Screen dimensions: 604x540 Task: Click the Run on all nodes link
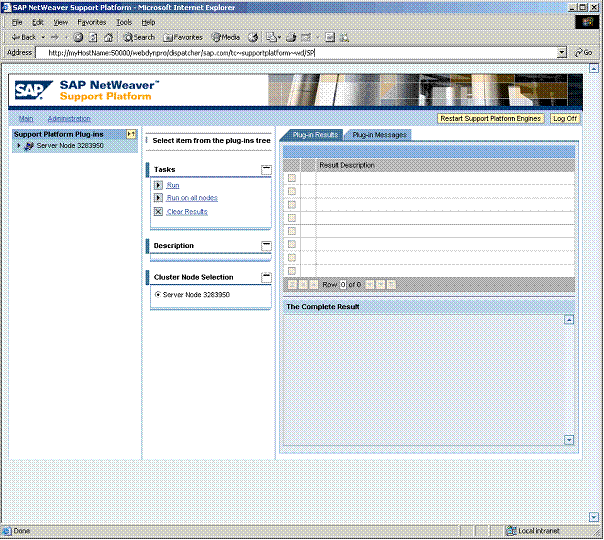(192, 198)
